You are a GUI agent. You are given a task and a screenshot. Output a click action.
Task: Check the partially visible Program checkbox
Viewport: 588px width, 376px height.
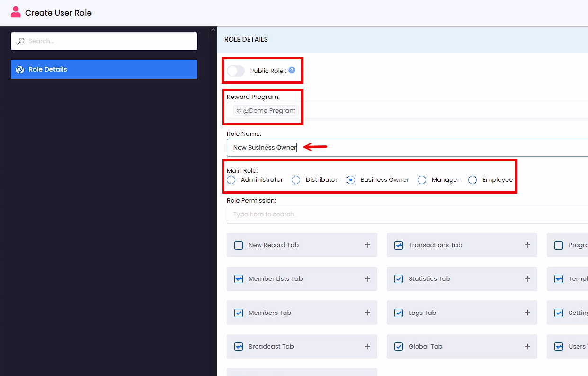[x=559, y=245]
